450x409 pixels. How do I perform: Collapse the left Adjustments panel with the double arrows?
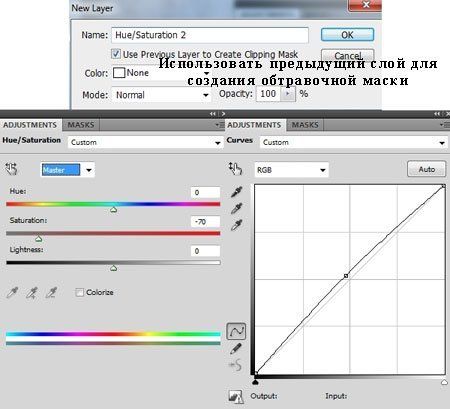[213, 114]
